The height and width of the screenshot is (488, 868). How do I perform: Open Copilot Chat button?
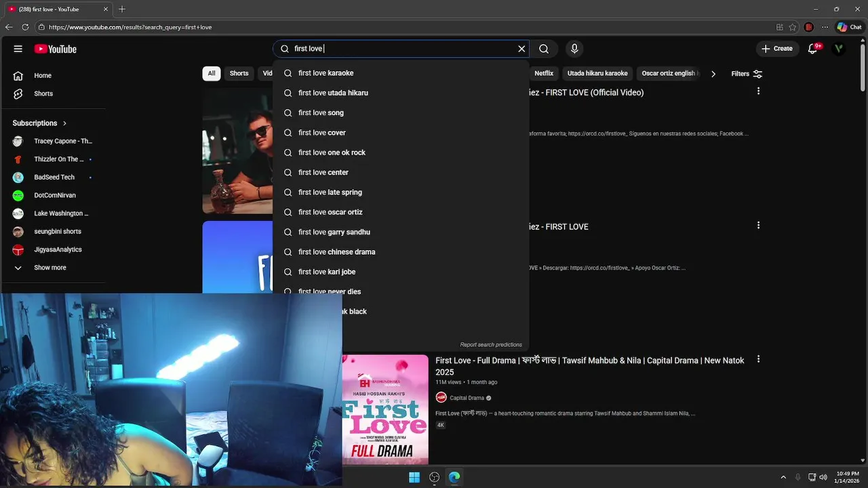pos(849,27)
